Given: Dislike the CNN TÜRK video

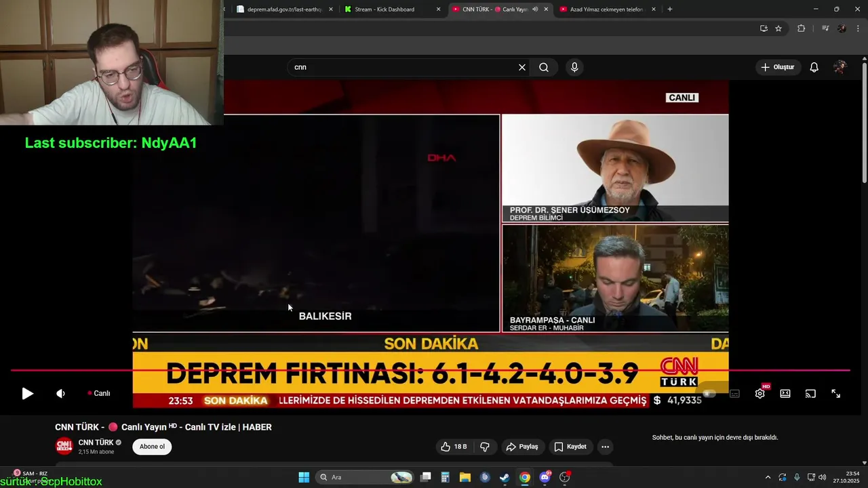Looking at the screenshot, I should [485, 447].
